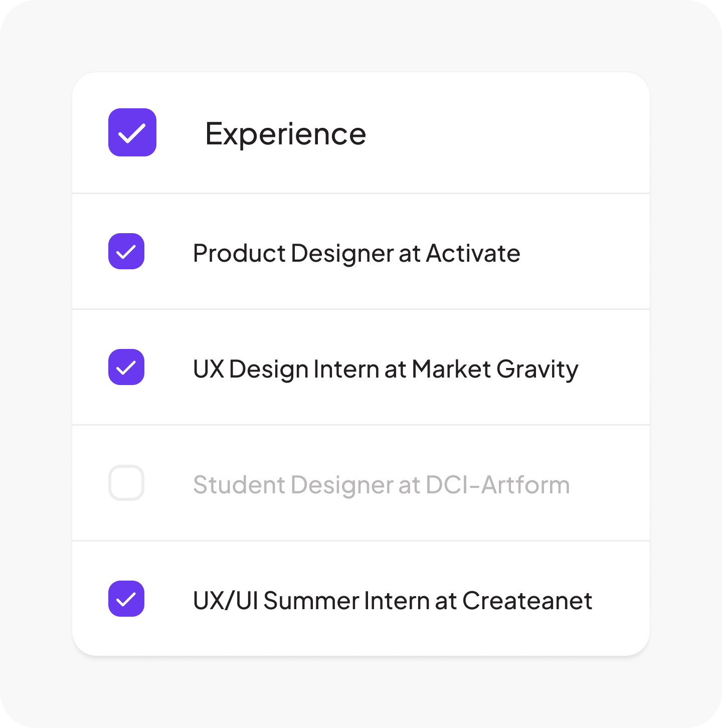Click the checkmark icon beside Product Designer
722x728 pixels.
pos(126,252)
